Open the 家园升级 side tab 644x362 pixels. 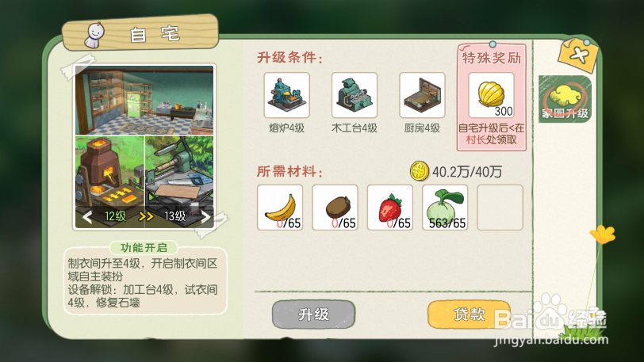[565, 99]
